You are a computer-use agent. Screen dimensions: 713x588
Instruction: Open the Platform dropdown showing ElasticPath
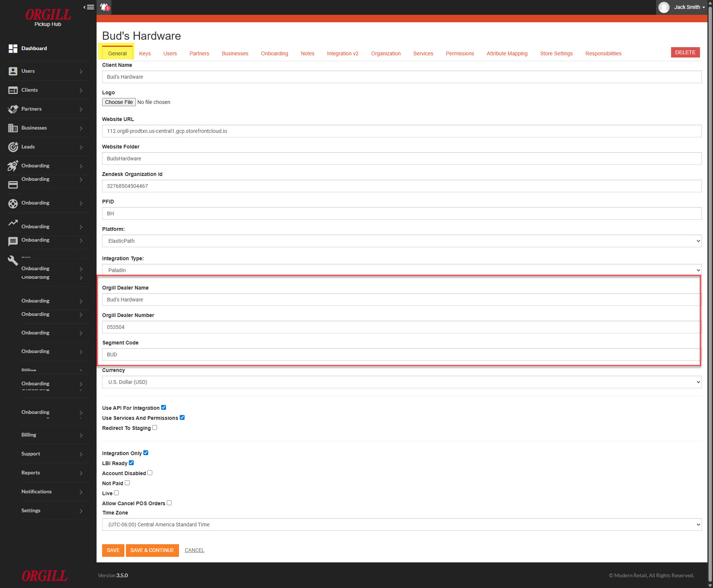[x=402, y=241]
